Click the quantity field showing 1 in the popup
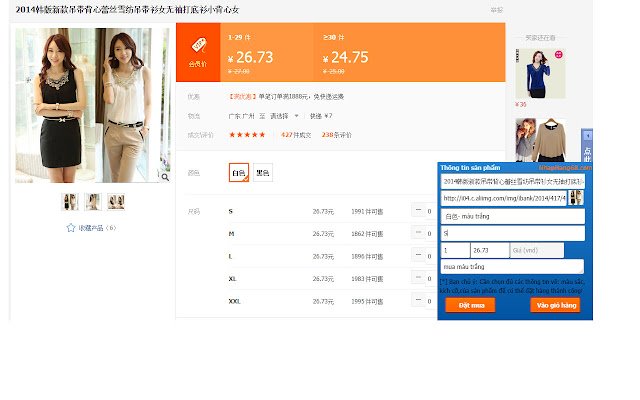Screen dimensions: 640x400 point(455,250)
